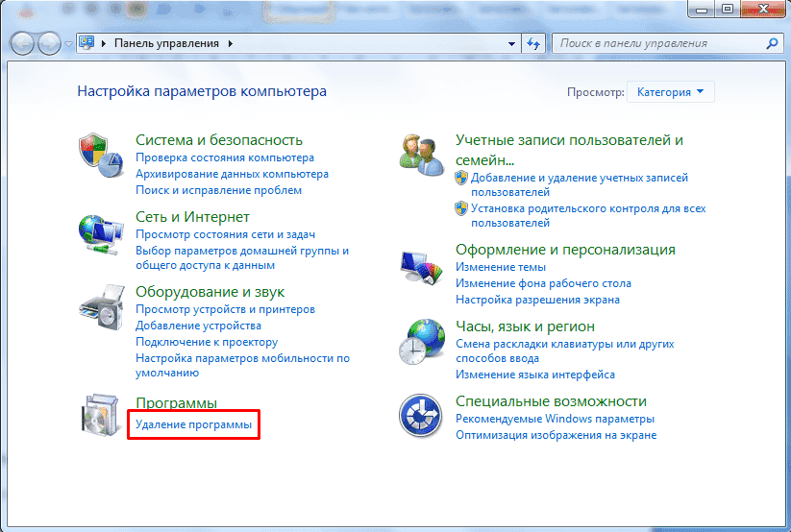This screenshot has height=532, width=791.
Task: Click the Control Panel icon in address bar
Action: click(x=87, y=43)
